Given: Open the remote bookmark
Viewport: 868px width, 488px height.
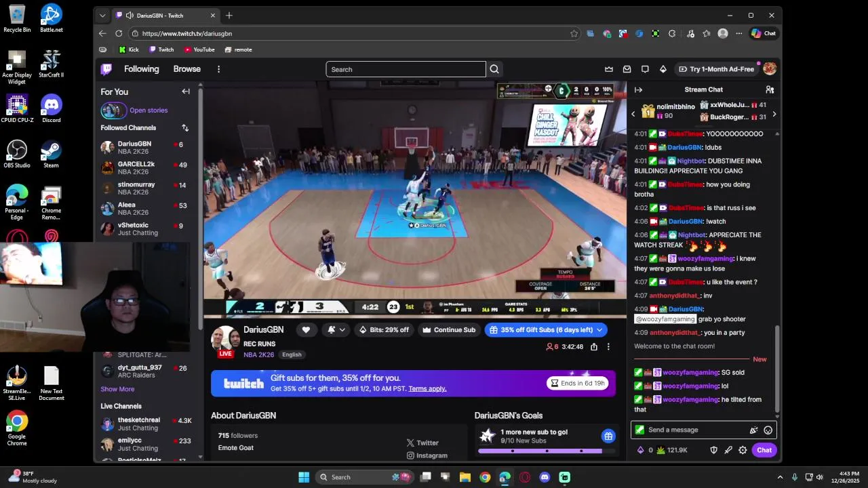Looking at the screenshot, I should (x=239, y=49).
